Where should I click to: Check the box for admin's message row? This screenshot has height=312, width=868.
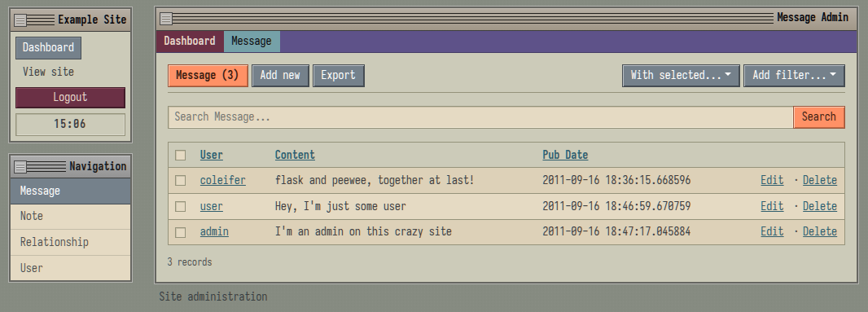181,232
